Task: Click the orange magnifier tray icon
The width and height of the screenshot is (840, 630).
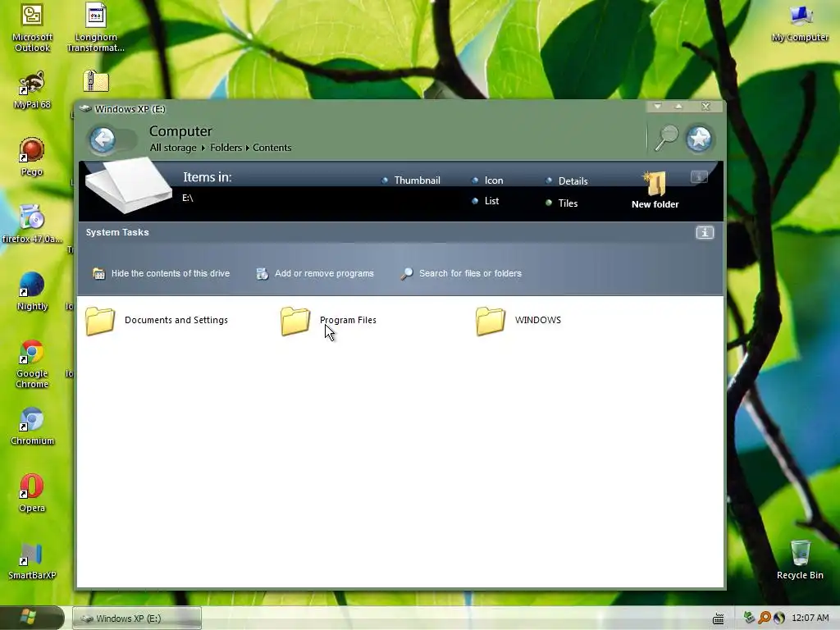Action: (764, 618)
